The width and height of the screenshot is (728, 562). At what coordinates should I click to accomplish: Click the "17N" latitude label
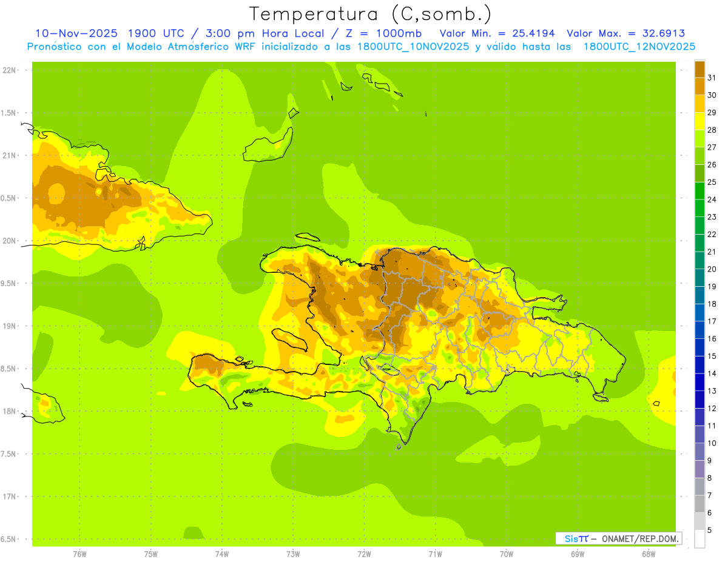click(9, 497)
